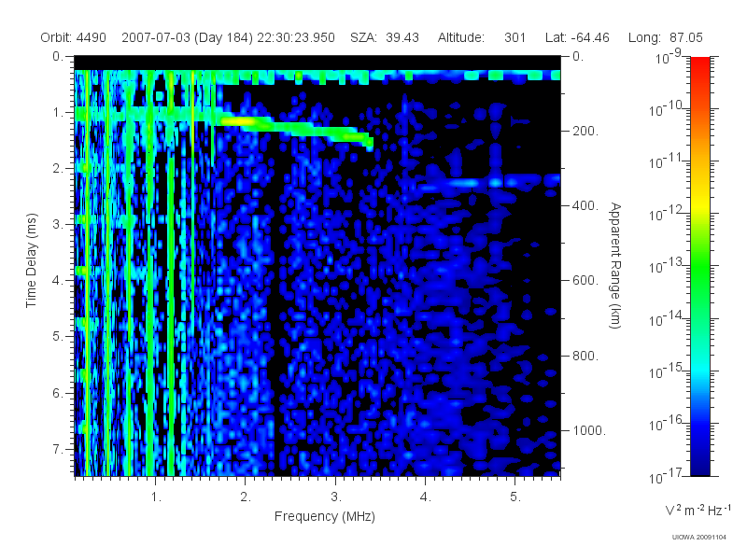Click the Long: 87.05 value
Viewport: 747px width, 560px height.
(x=666, y=37)
